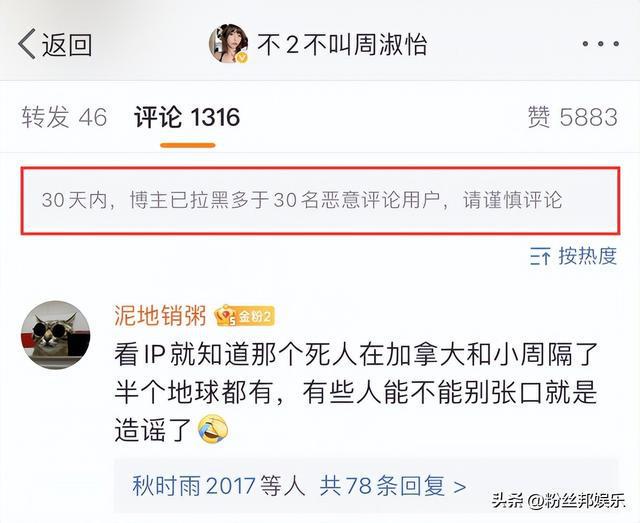This screenshot has width=640, height=523.
Task: Open the sort by hotness dropdown
Action: click(573, 256)
